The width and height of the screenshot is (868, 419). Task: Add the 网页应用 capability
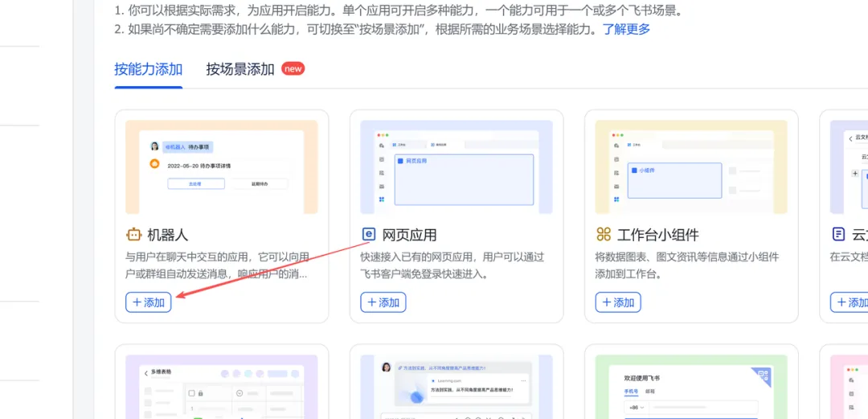383,302
